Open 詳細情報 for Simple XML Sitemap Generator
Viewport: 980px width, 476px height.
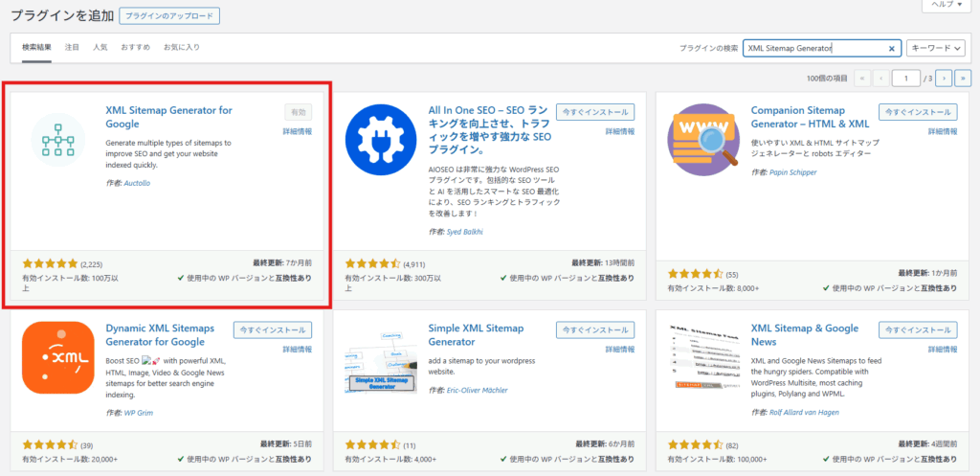point(619,349)
